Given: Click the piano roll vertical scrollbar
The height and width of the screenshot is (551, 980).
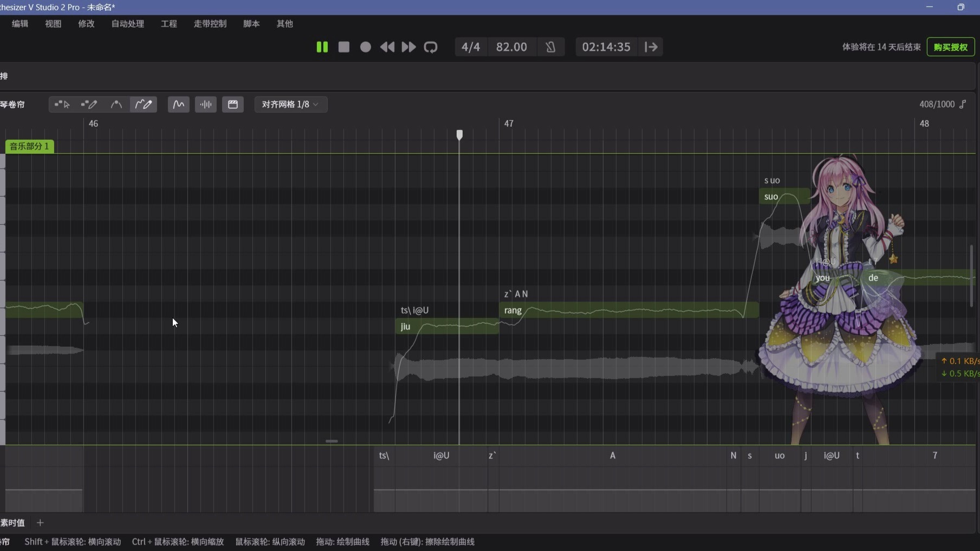Looking at the screenshot, I should tap(971, 276).
